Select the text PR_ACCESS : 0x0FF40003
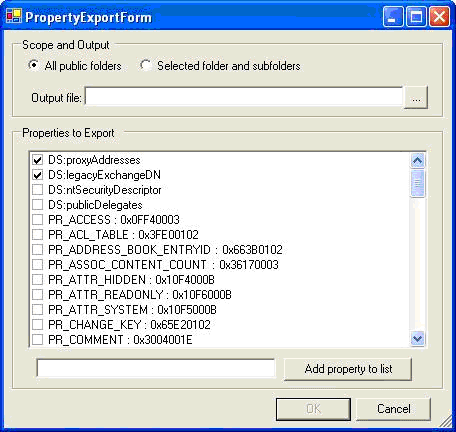The image size is (456, 432). click(114, 220)
